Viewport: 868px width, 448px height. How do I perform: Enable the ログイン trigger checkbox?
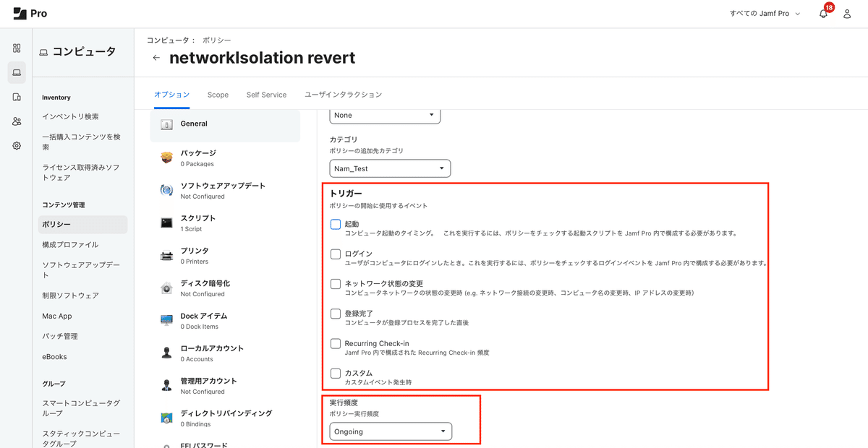coord(336,254)
